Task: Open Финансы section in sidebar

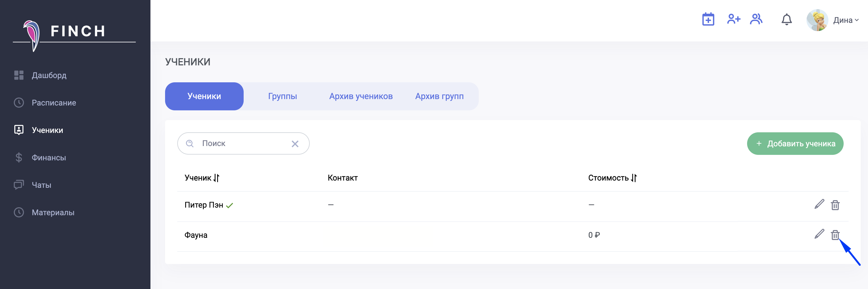Action: coord(48,158)
